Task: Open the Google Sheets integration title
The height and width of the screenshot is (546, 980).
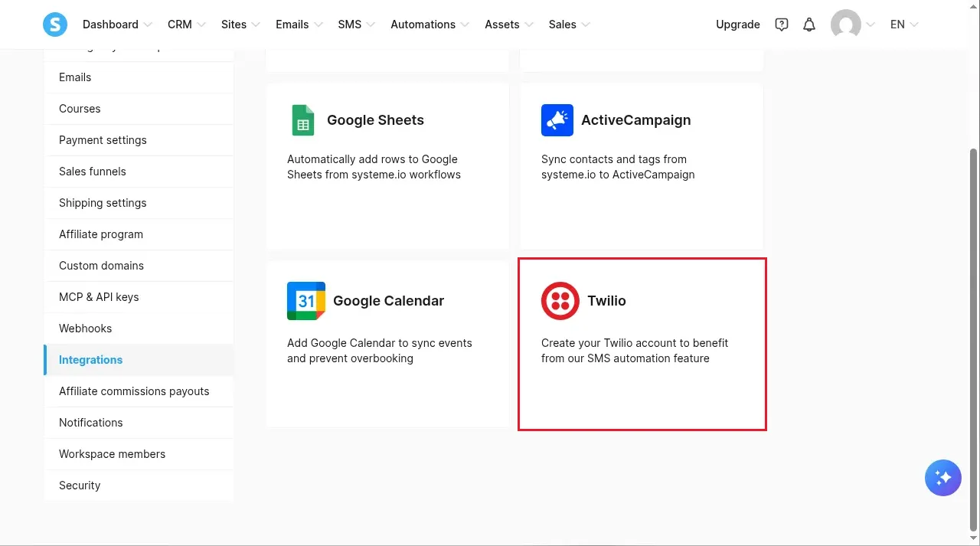Action: tap(375, 120)
